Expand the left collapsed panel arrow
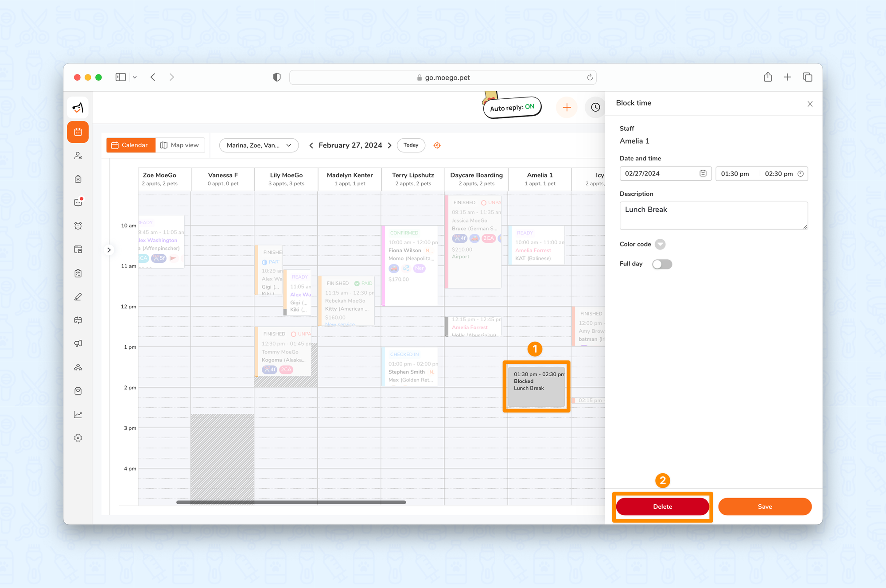Viewport: 886px width, 588px height. [109, 250]
